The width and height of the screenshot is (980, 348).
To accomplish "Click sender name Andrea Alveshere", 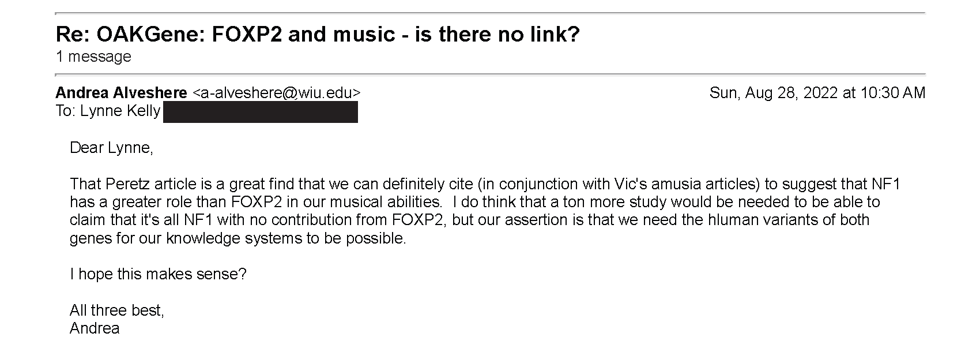I will point(122,93).
